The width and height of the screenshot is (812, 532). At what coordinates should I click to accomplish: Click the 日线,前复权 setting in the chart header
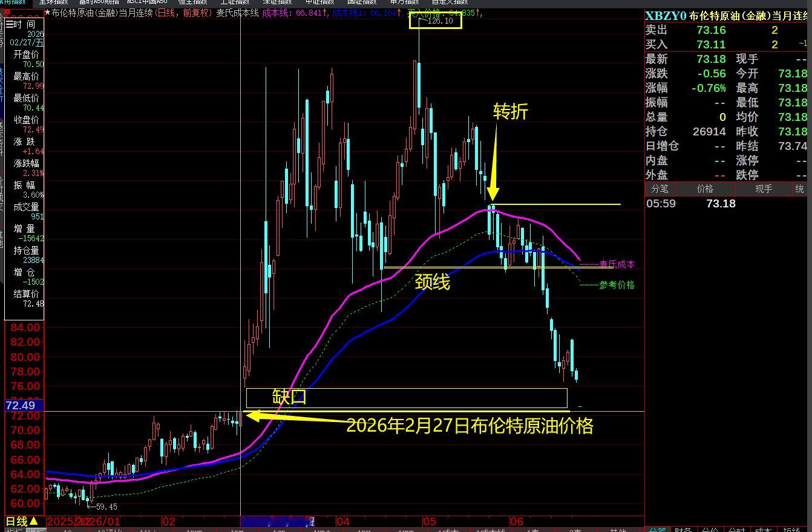[185, 13]
